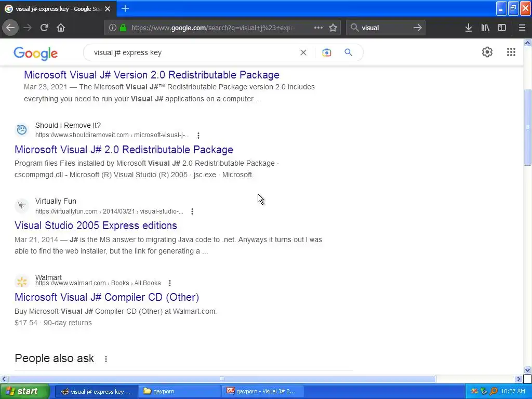Switch to Firefox taskbar button
This screenshot has height=399, width=532.
point(96,391)
